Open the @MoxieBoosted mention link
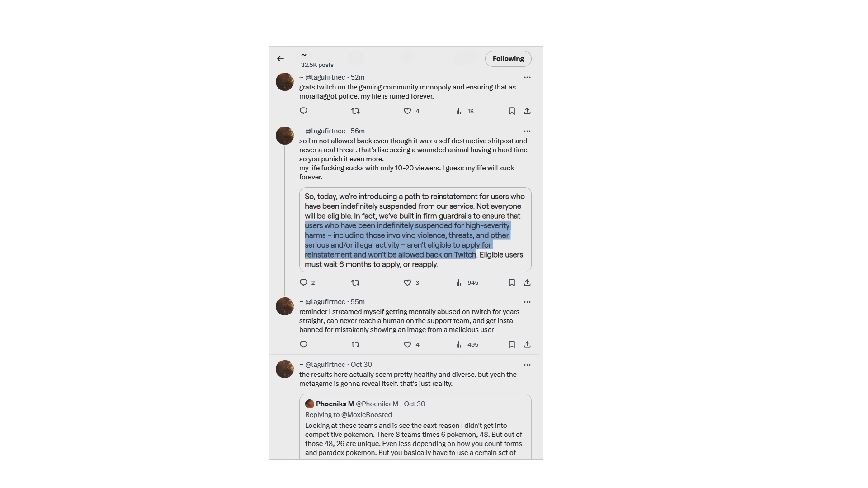Image resolution: width=868 pixels, height=488 pixels. [x=367, y=415]
